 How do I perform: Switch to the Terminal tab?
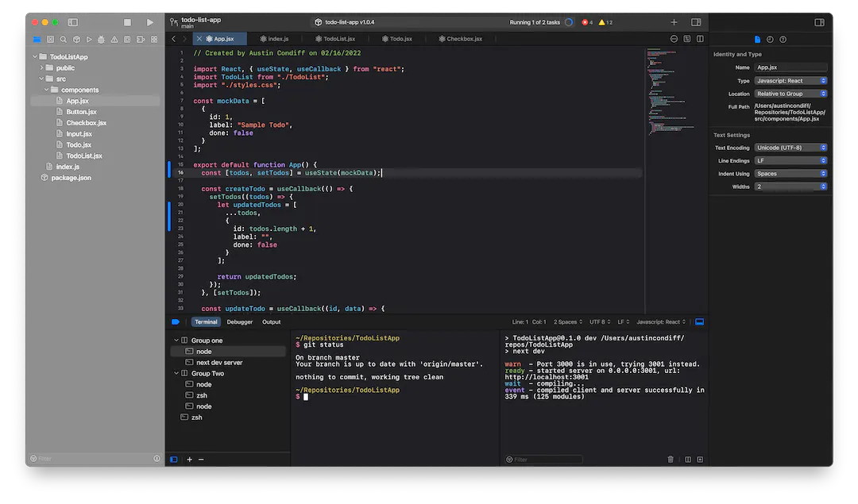click(206, 322)
